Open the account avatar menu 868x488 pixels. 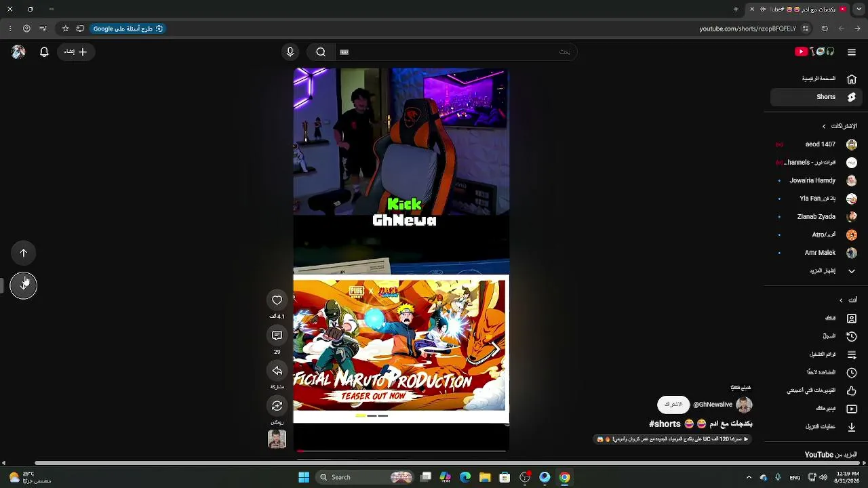click(18, 52)
